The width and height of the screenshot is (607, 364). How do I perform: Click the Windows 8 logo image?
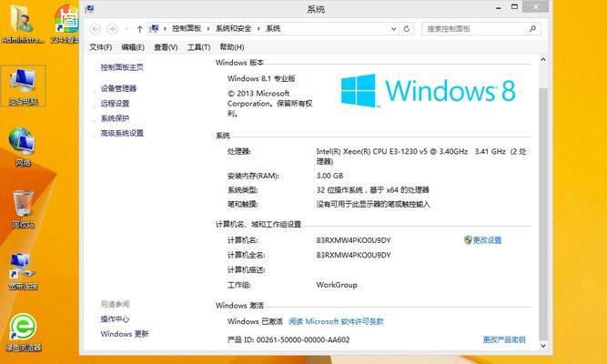coord(428,91)
